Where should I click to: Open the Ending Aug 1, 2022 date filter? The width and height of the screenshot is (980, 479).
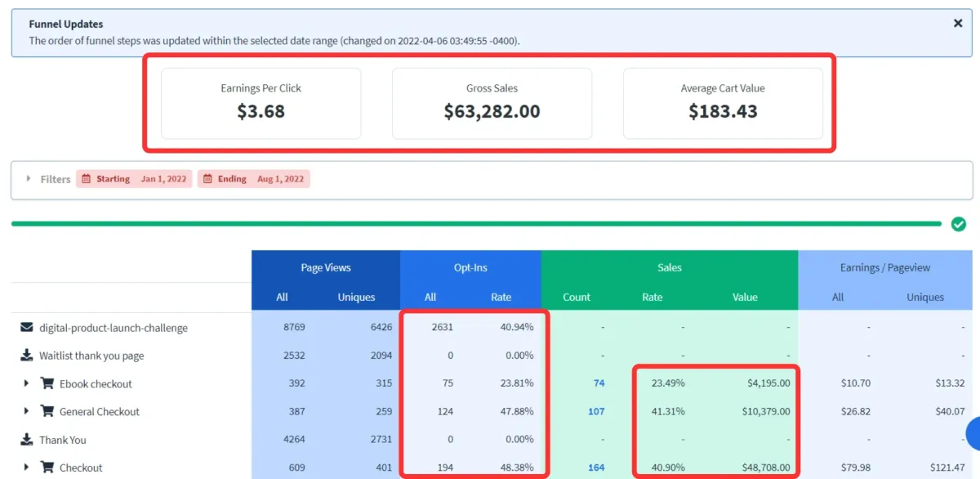(253, 179)
